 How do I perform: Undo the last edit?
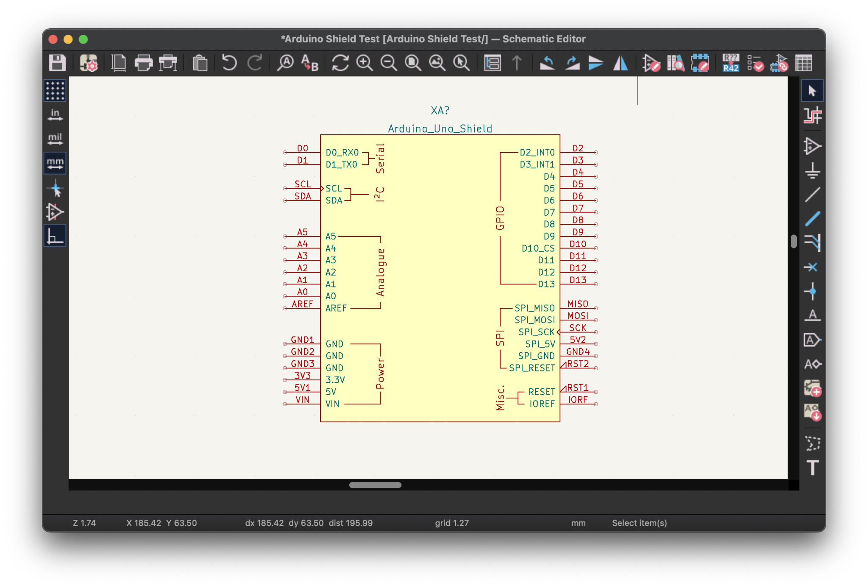click(x=229, y=63)
